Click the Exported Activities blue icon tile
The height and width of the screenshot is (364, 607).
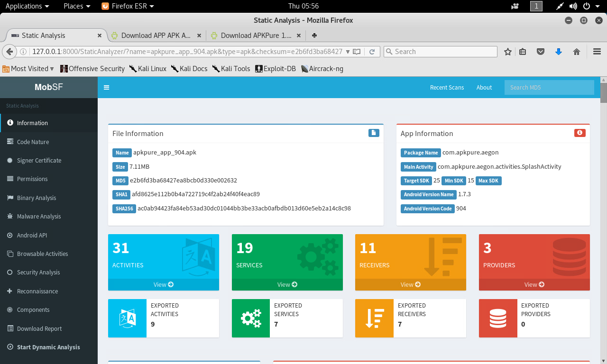click(128, 318)
